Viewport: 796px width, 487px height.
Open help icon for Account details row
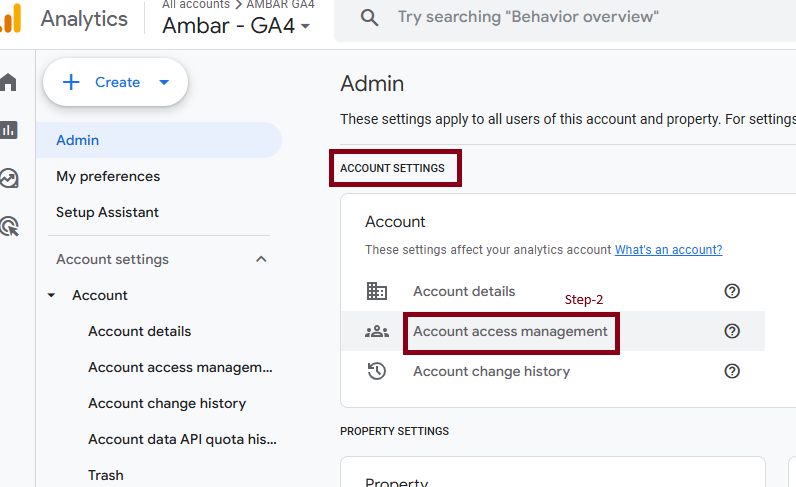coord(732,291)
